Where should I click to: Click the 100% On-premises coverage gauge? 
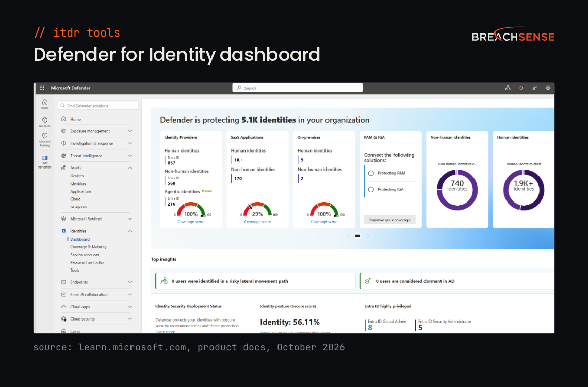[x=324, y=209]
